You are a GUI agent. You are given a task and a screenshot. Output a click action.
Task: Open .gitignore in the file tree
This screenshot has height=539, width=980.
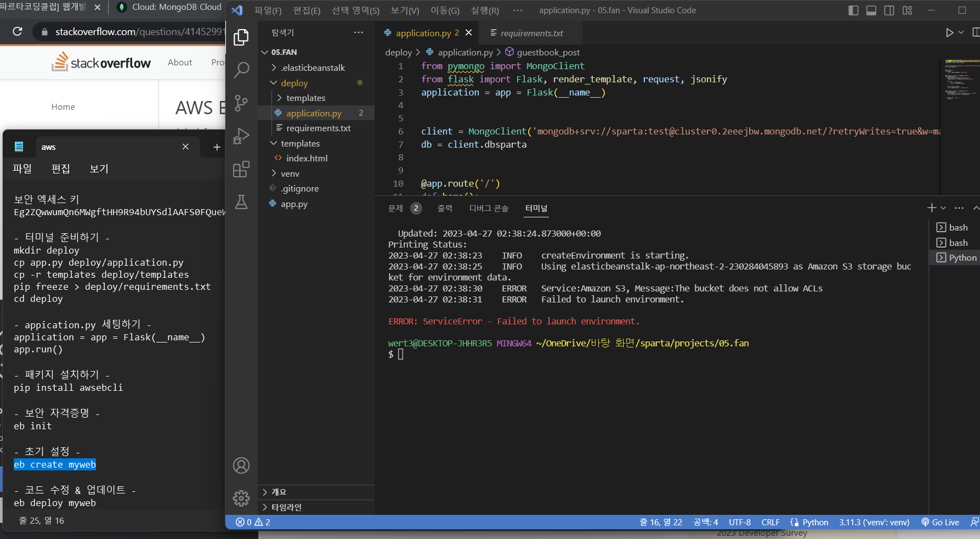click(316, 188)
